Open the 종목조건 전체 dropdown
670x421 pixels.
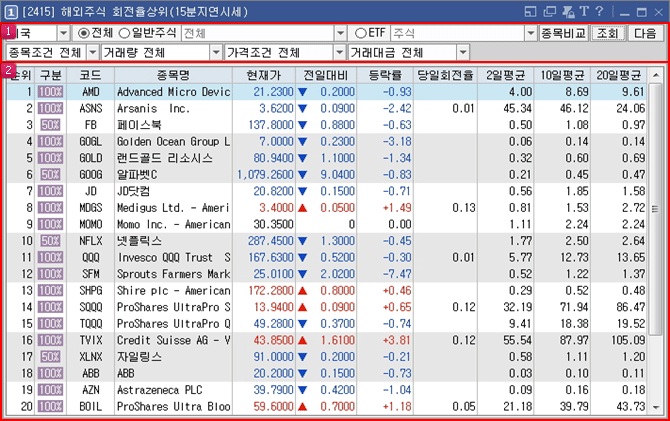93,53
